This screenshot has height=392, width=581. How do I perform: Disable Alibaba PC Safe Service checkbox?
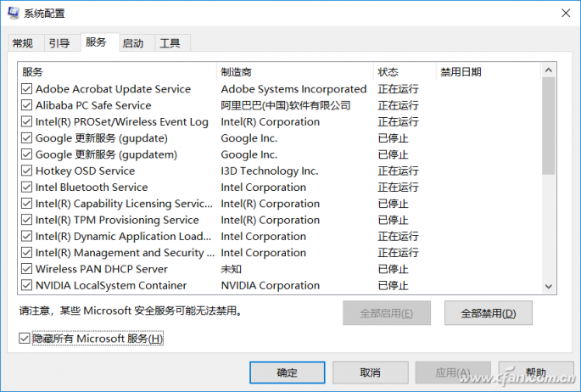[27, 105]
